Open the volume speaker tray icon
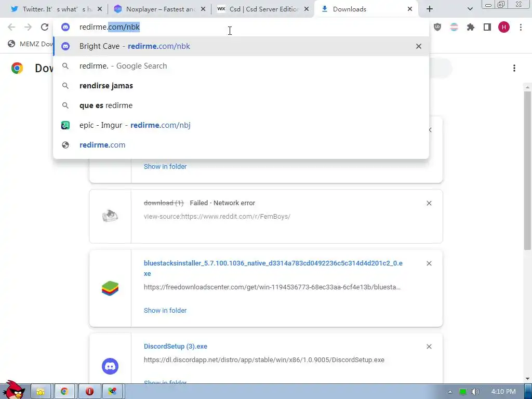This screenshot has width=532, height=399. 475,392
